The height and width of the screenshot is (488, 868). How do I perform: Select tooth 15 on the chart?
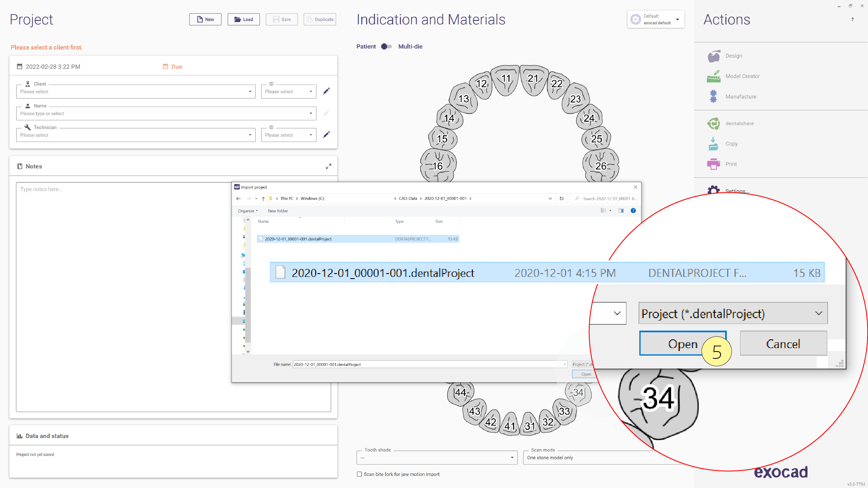[442, 139]
